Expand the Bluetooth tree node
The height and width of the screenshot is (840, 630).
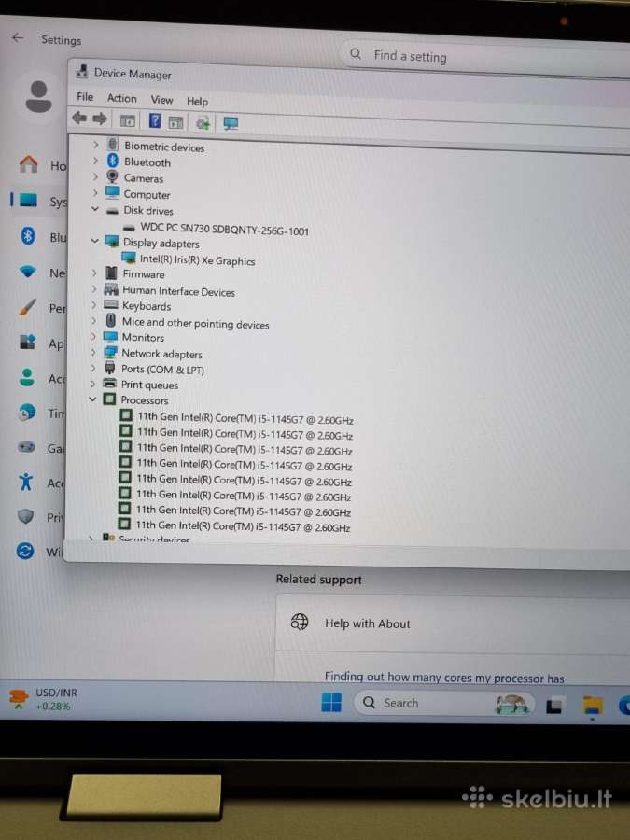tap(95, 161)
